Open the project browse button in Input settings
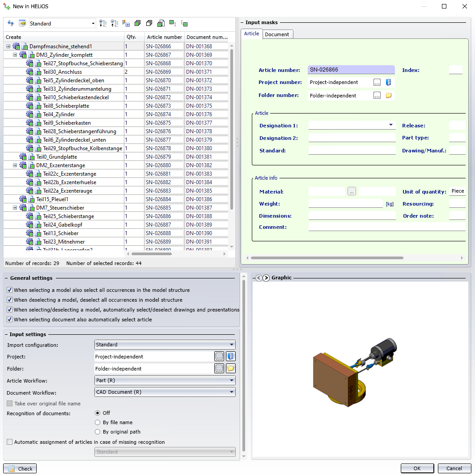The height and width of the screenshot is (476, 475). pyautogui.click(x=219, y=357)
